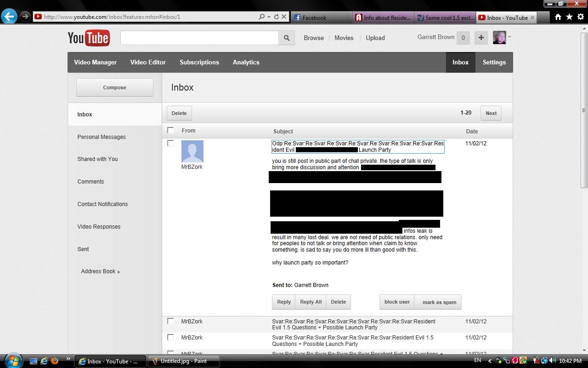
Task: Open the Settings tab
Action: pos(494,62)
